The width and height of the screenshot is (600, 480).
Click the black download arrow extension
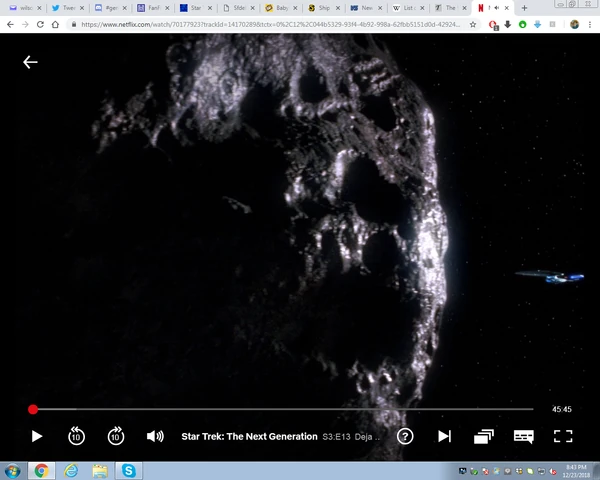[508, 24]
